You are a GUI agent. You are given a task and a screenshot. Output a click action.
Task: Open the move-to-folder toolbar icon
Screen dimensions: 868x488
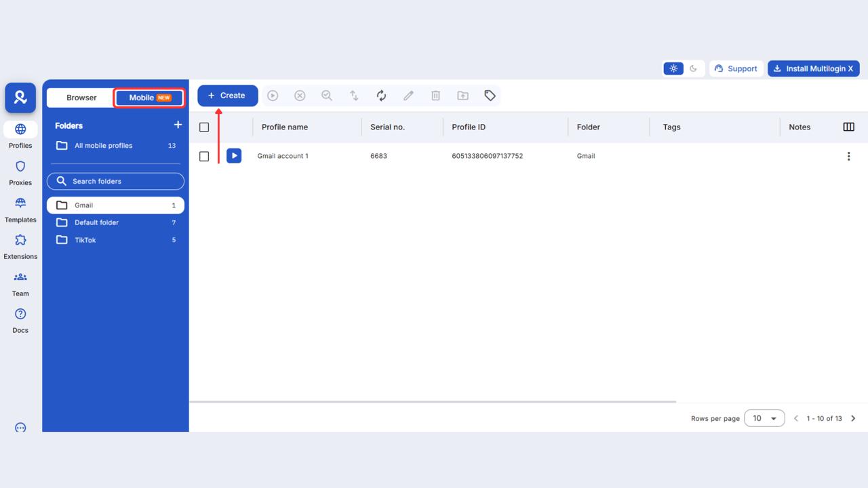pyautogui.click(x=462, y=96)
